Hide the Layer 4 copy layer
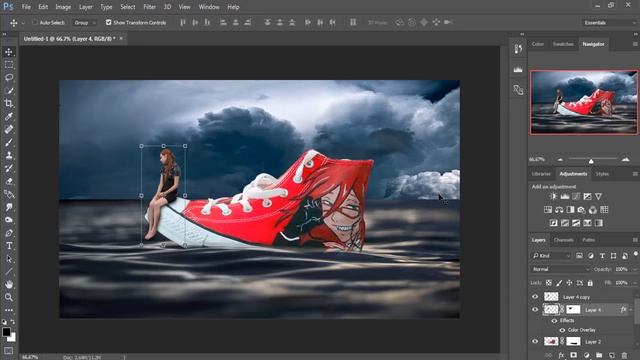Viewport: 640px width, 360px height. pyautogui.click(x=535, y=297)
